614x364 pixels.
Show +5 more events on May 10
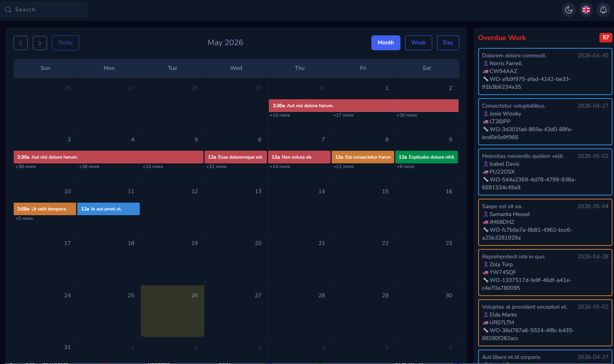pyautogui.click(x=24, y=219)
